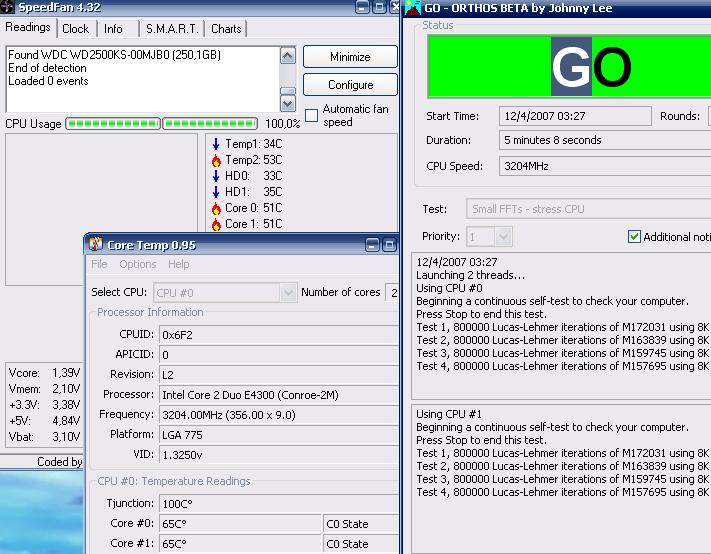The height and width of the screenshot is (554, 711).
Task: Click the ORTHOS title bar app icon
Action: (413, 7)
